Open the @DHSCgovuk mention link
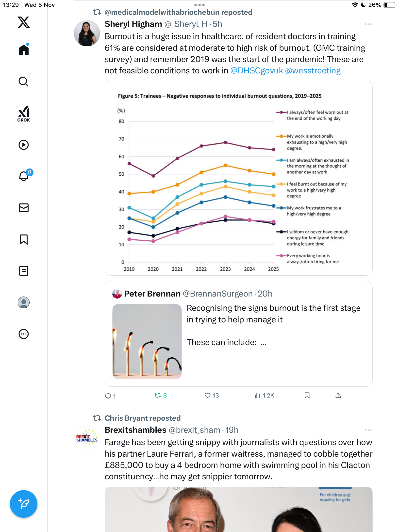Viewport: 399px width, 532px height. click(x=256, y=71)
